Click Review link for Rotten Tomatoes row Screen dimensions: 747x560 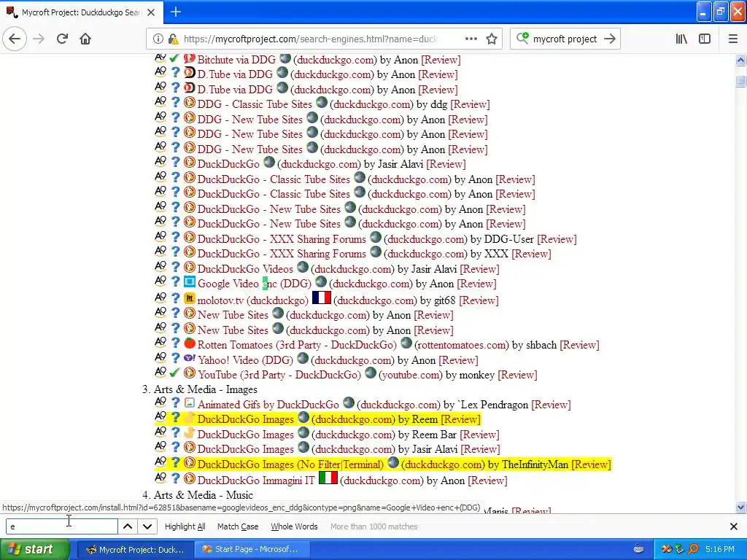579,345
